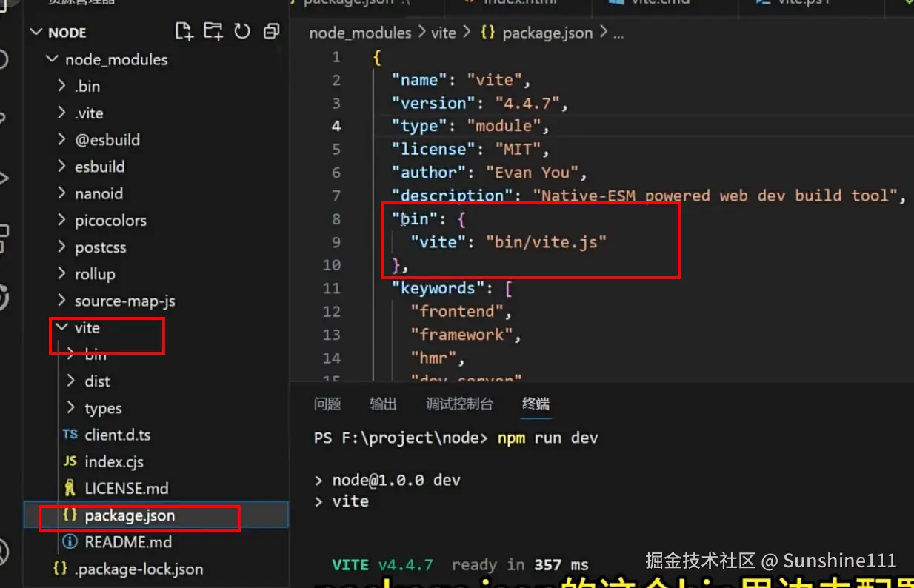
Task: Expand the postcss folder chevron
Action: [x=62, y=247]
